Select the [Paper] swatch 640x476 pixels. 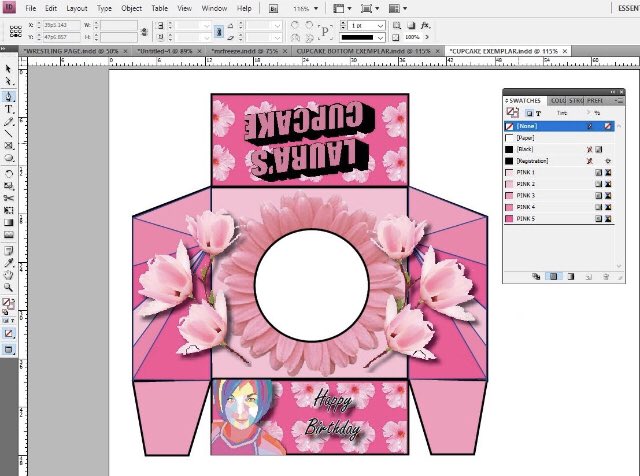(x=559, y=138)
